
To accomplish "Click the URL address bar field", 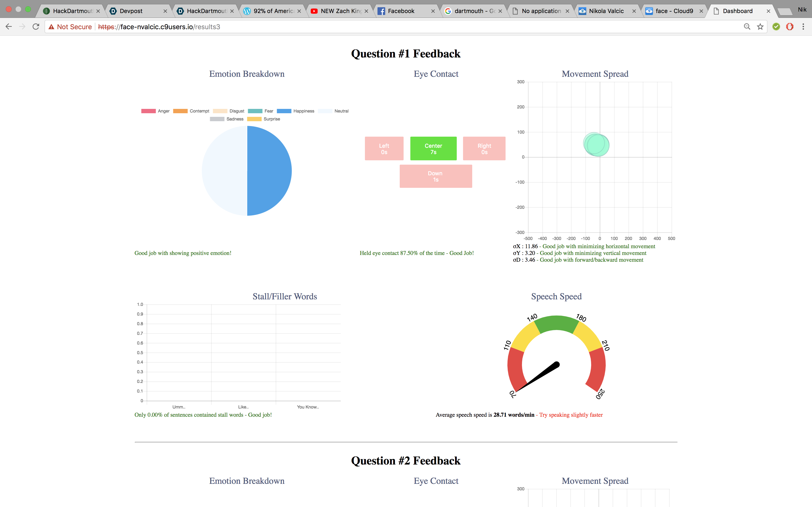I will (403, 27).
